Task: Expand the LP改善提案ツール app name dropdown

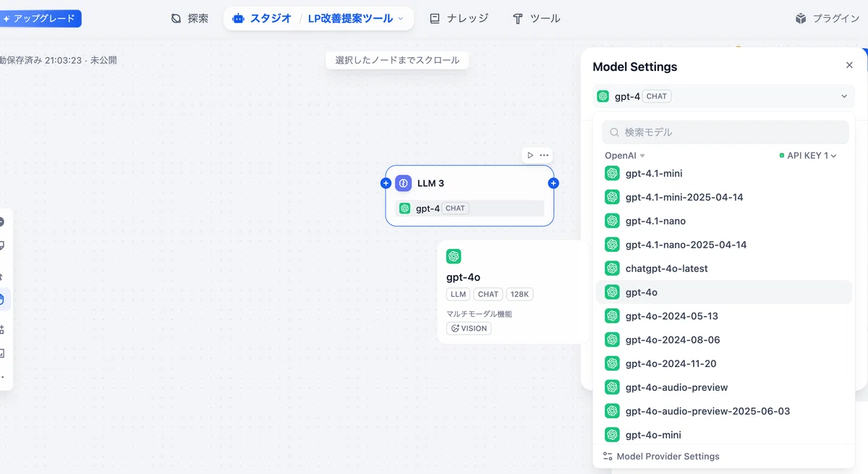Action: click(x=356, y=19)
